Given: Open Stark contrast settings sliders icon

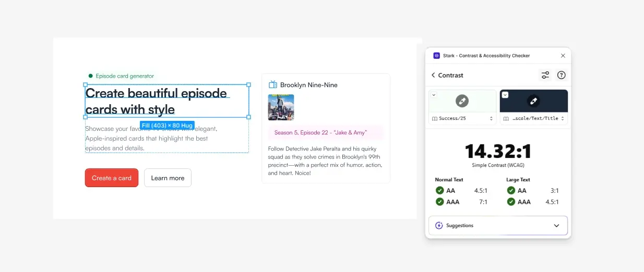Looking at the screenshot, I should click(545, 75).
